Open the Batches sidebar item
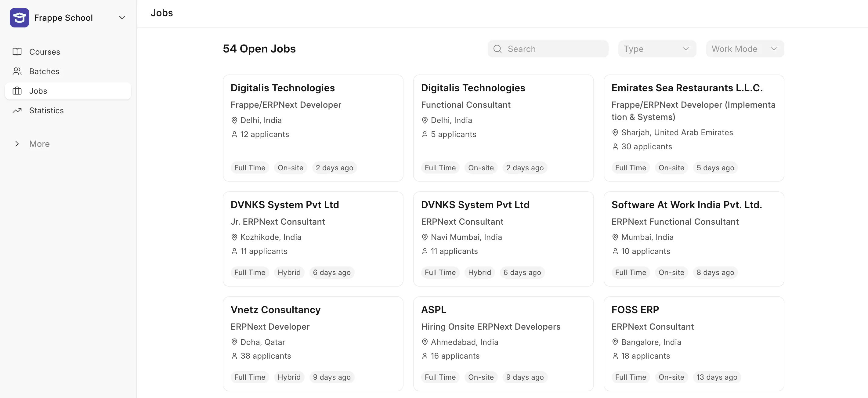Viewport: 868px width, 398px height. [44, 71]
